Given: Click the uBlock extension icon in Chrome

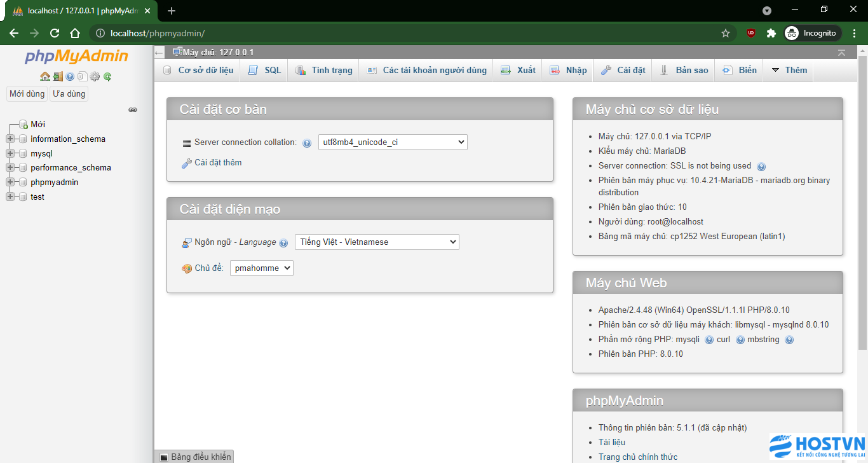Looking at the screenshot, I should [751, 33].
